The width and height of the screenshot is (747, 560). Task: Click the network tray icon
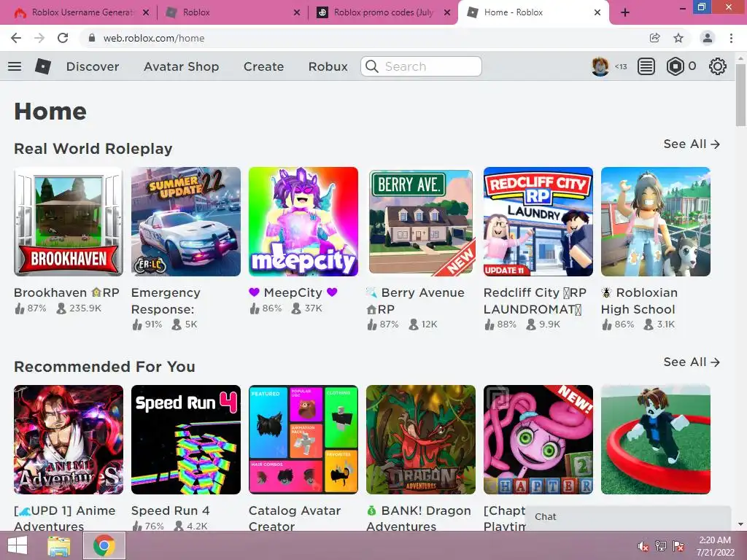click(x=661, y=546)
